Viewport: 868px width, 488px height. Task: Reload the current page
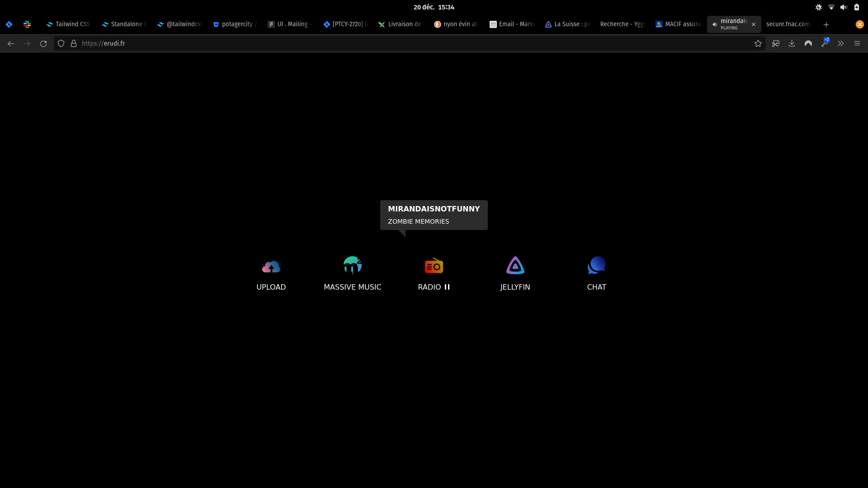43,43
